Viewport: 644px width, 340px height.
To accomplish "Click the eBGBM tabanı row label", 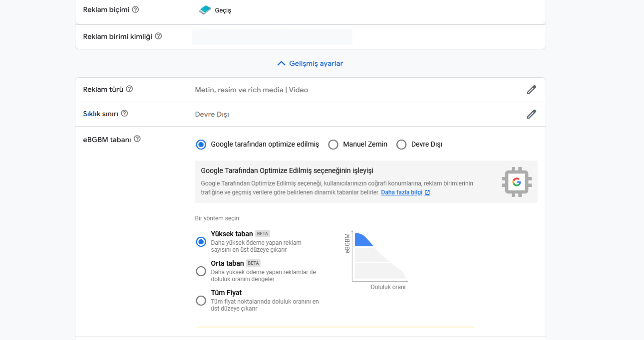I will [x=107, y=140].
